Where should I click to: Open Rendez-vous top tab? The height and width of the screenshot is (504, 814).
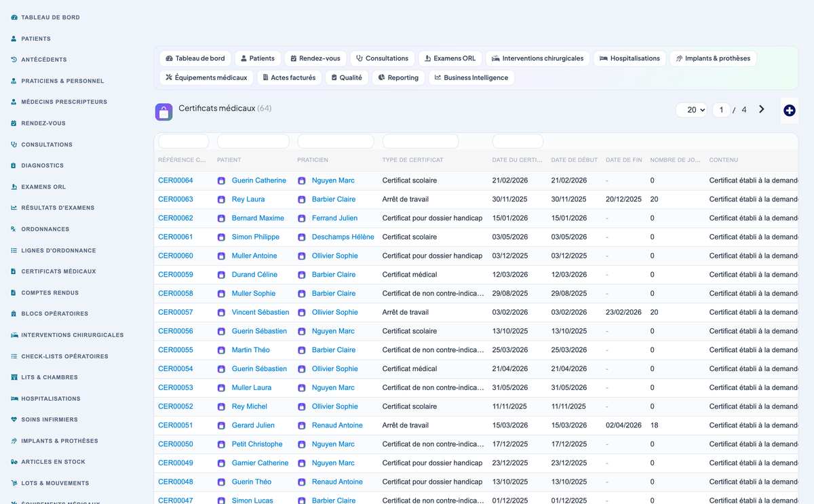(315, 58)
